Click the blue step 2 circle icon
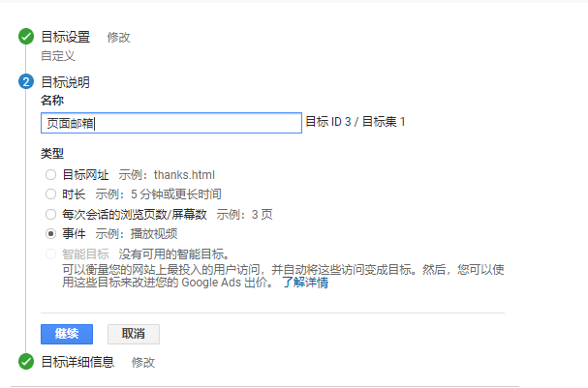The height and width of the screenshot is (388, 588). pos(26,82)
